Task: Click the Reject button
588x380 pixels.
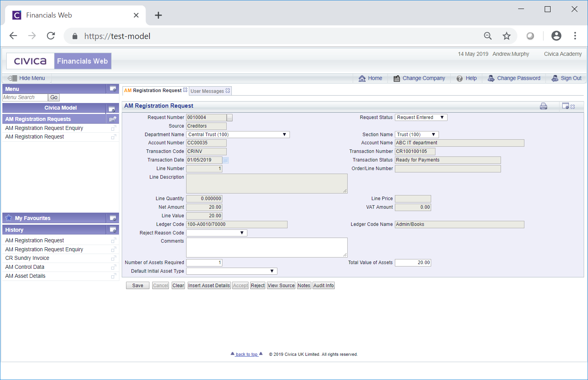Action: [x=258, y=286]
